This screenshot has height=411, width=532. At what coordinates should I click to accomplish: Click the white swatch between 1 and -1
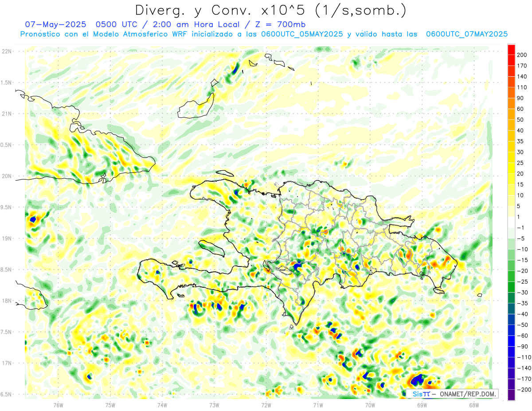pos(511,223)
